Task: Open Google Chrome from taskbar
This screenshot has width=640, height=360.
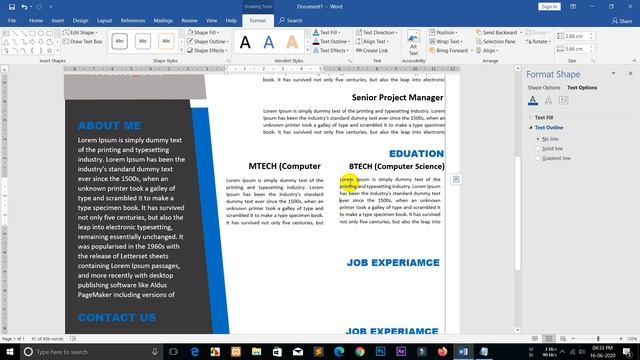Action: click(x=360, y=352)
